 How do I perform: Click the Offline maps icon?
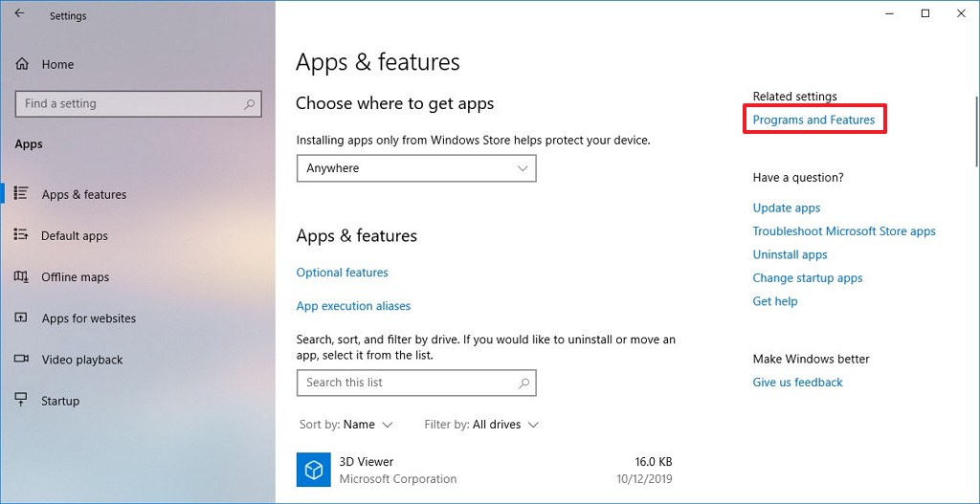coord(21,276)
